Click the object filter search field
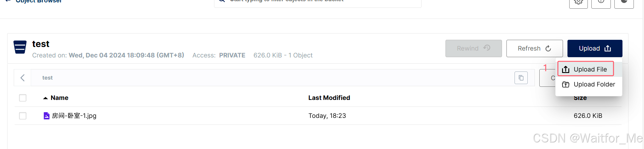Viewport: 644px width, 149px height. tap(318, 2)
